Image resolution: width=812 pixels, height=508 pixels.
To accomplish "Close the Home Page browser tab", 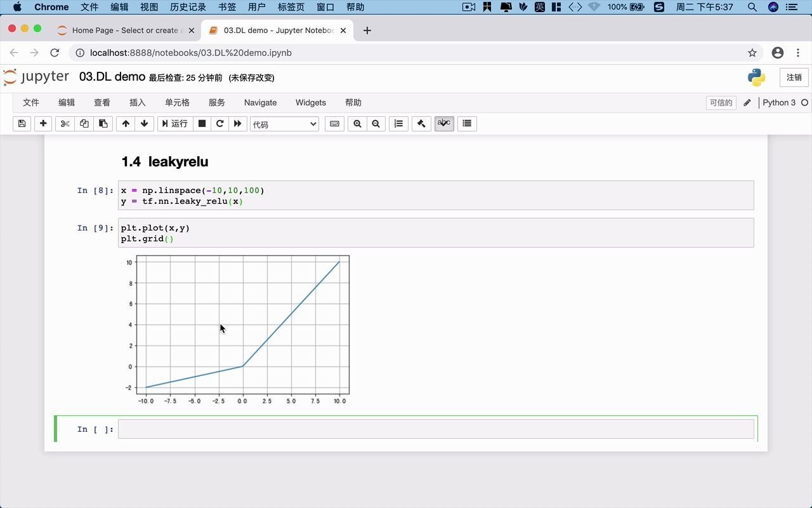I will 192,30.
